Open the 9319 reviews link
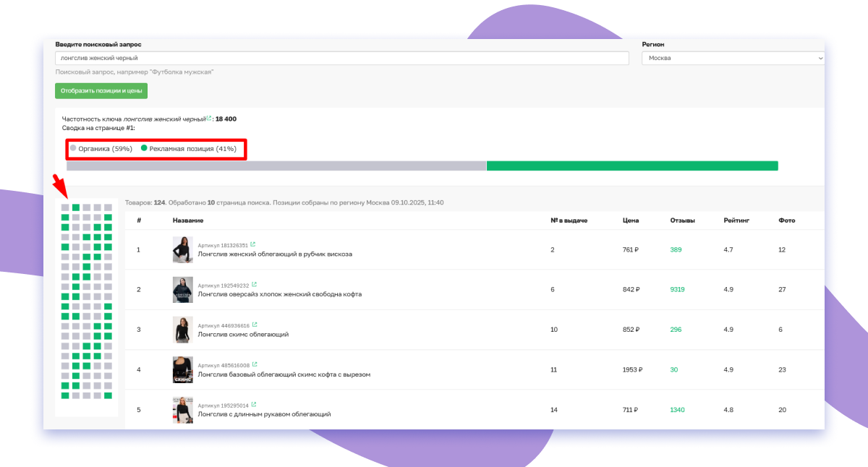868x467 pixels. 677,289
